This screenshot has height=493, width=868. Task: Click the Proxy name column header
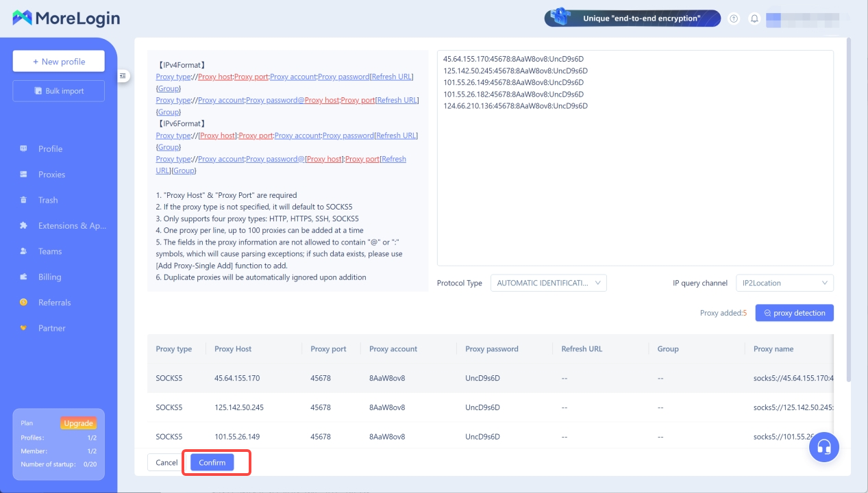tap(773, 349)
